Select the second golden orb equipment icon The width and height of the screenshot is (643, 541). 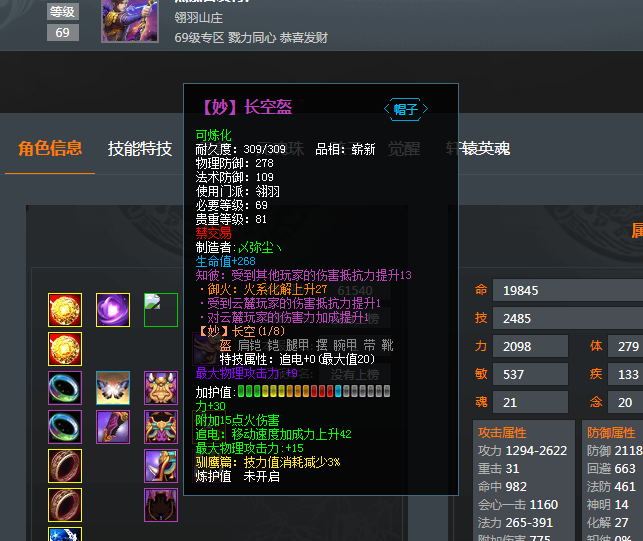tap(65, 349)
